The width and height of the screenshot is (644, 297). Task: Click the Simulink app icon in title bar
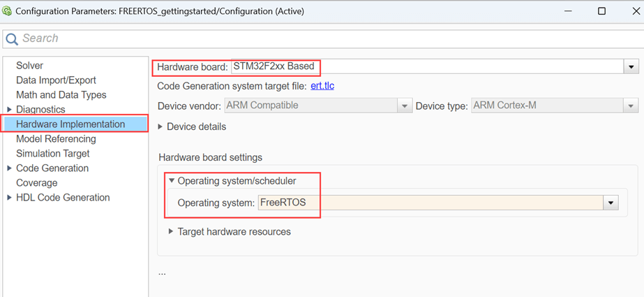tap(8, 11)
